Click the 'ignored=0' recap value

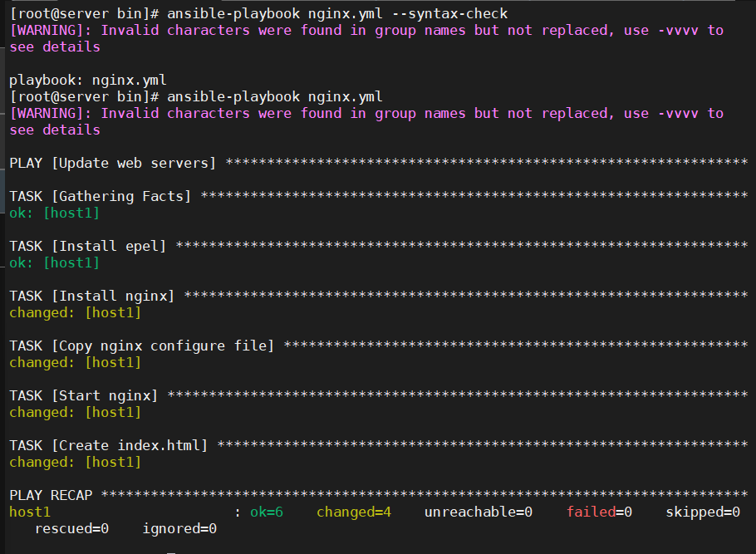(179, 528)
